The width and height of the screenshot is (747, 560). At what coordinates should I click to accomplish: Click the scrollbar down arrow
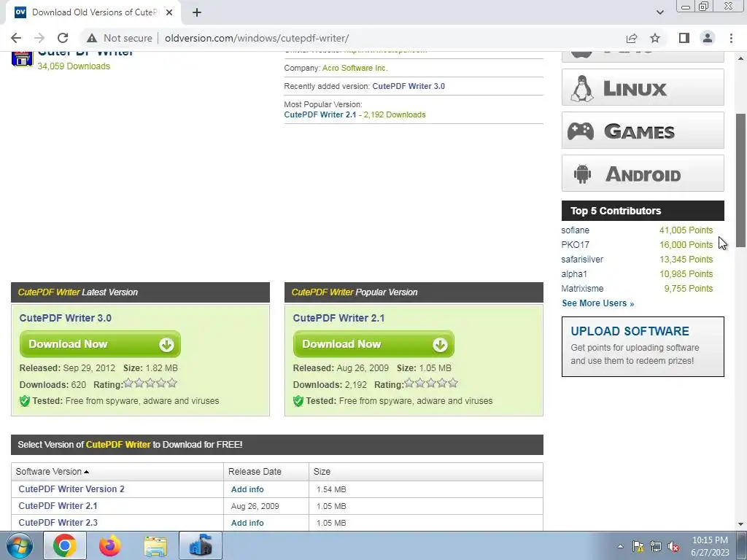(x=741, y=524)
